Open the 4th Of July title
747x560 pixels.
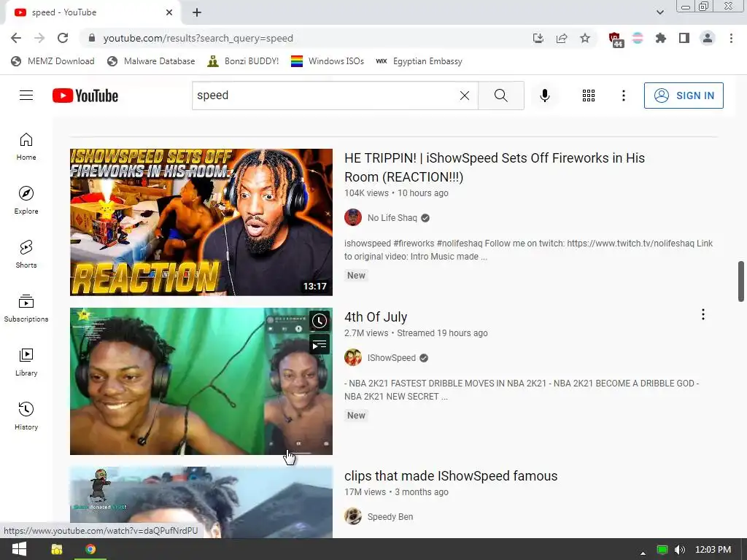pyautogui.click(x=376, y=316)
